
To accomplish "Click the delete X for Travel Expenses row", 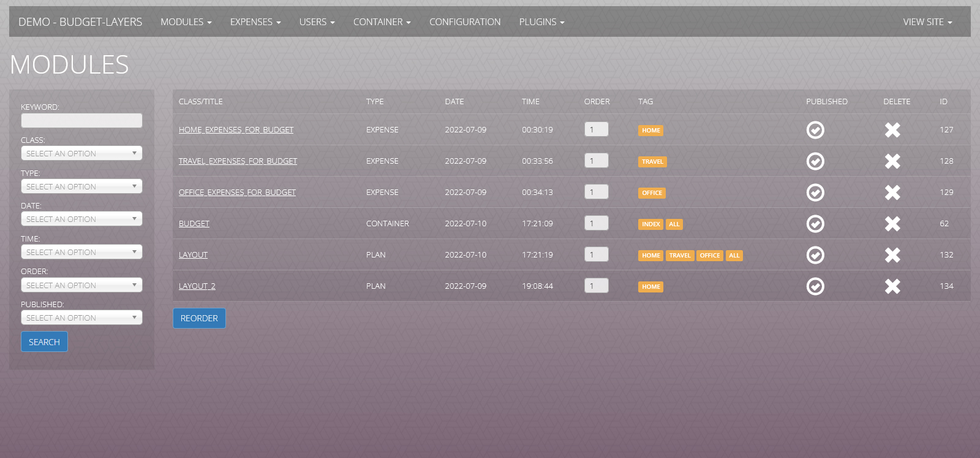I will [892, 161].
